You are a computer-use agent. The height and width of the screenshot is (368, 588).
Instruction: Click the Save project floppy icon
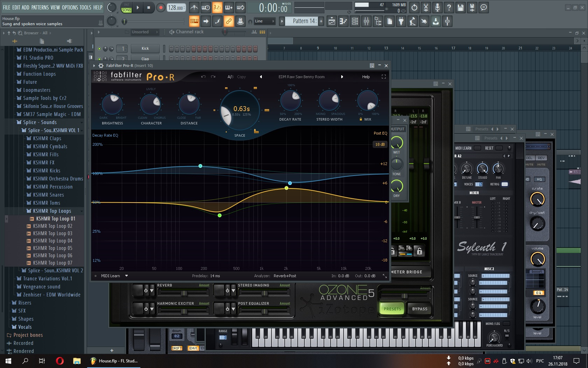(461, 7)
